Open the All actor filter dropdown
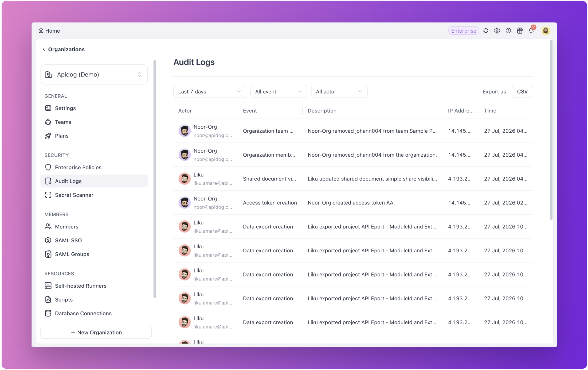 pos(339,91)
